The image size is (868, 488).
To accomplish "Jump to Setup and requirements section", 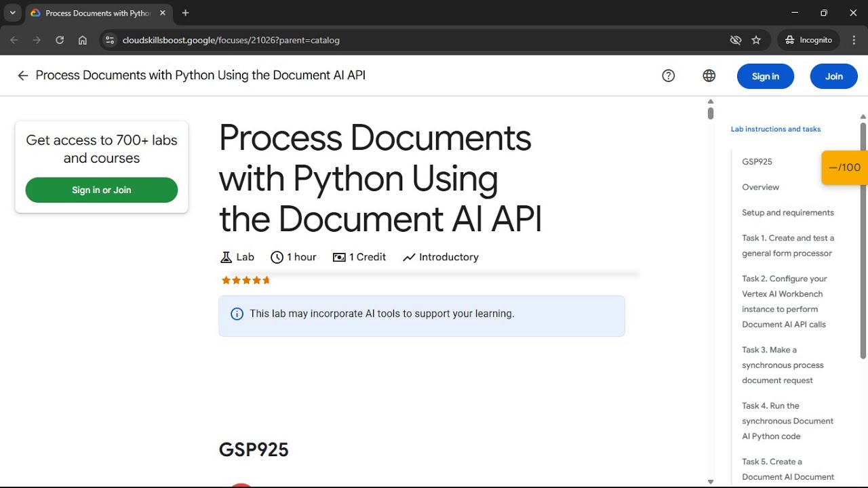I will coord(788,212).
